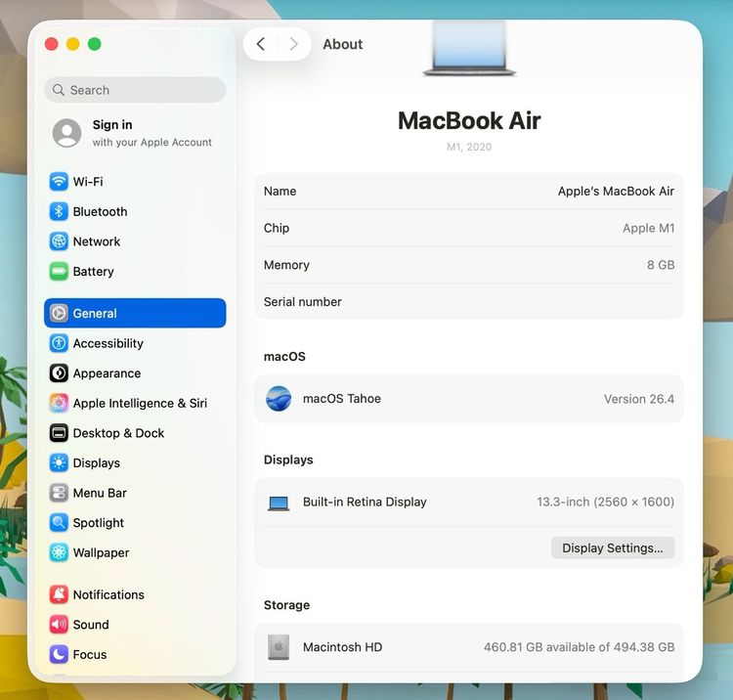
Task: Click the Built-in Retina Display laptop icon
Action: pos(279,503)
